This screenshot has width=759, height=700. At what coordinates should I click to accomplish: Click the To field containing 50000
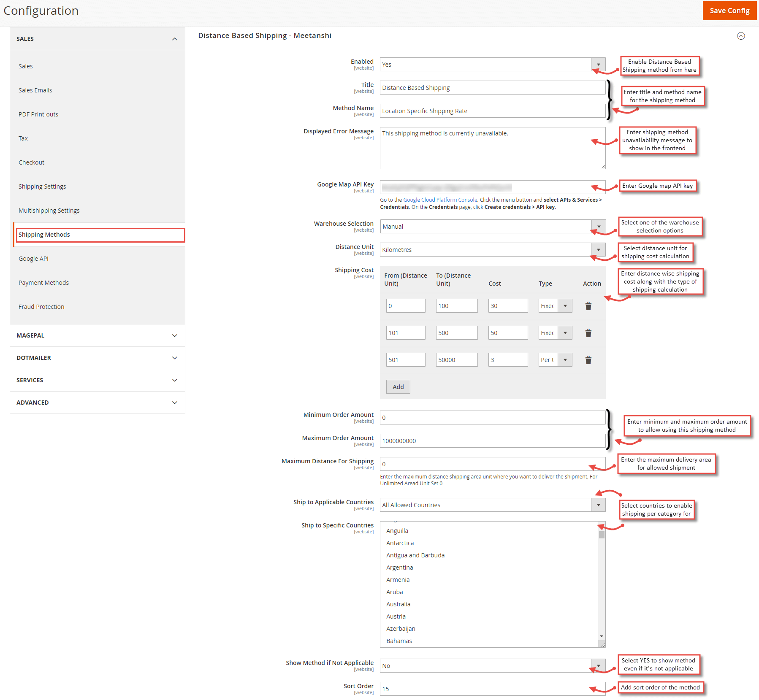click(457, 360)
